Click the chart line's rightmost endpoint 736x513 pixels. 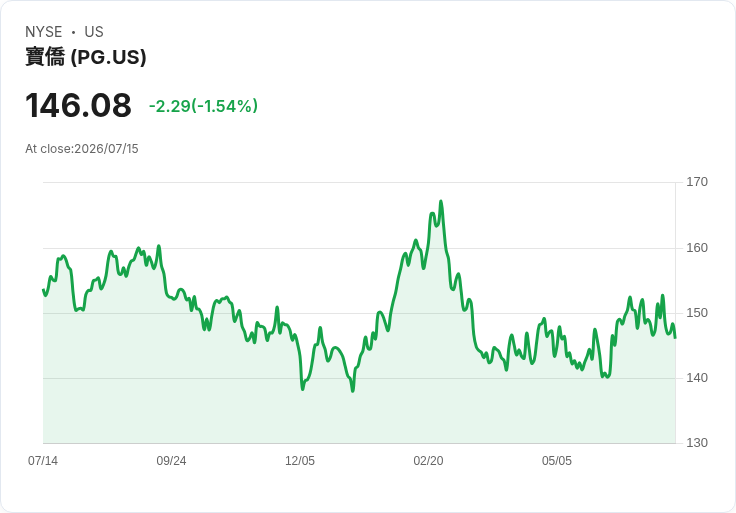675,337
